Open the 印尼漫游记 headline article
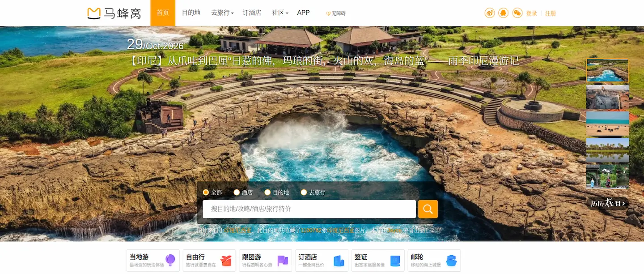Screen dimensions: 644x274 tap(323, 61)
